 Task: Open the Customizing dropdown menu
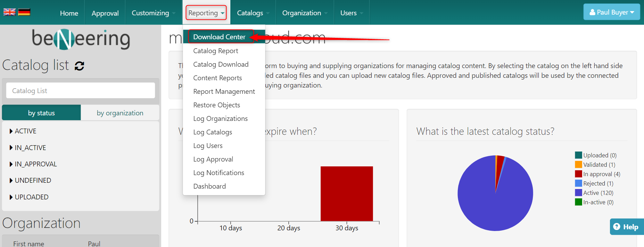pyautogui.click(x=153, y=13)
